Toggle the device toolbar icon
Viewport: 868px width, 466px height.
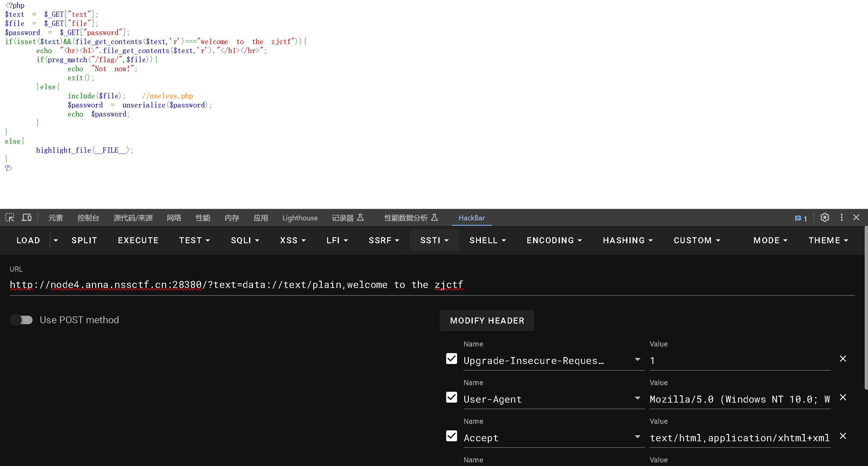pos(27,218)
